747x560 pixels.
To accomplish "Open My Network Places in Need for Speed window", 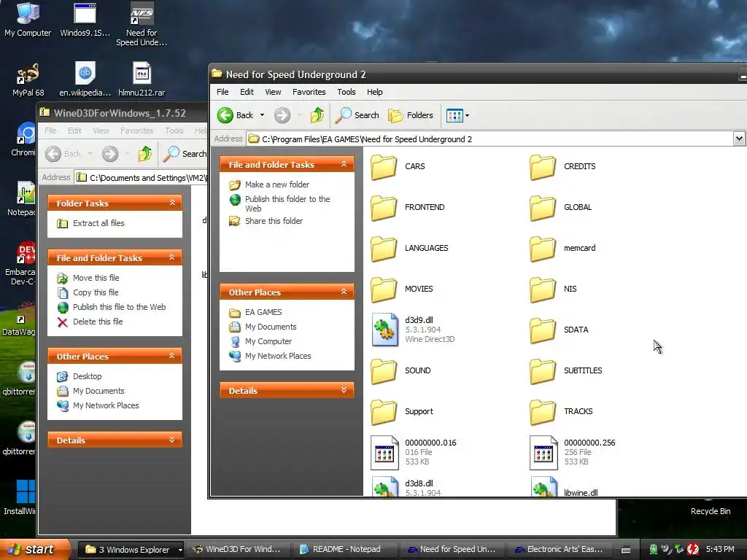I will pos(270,356).
